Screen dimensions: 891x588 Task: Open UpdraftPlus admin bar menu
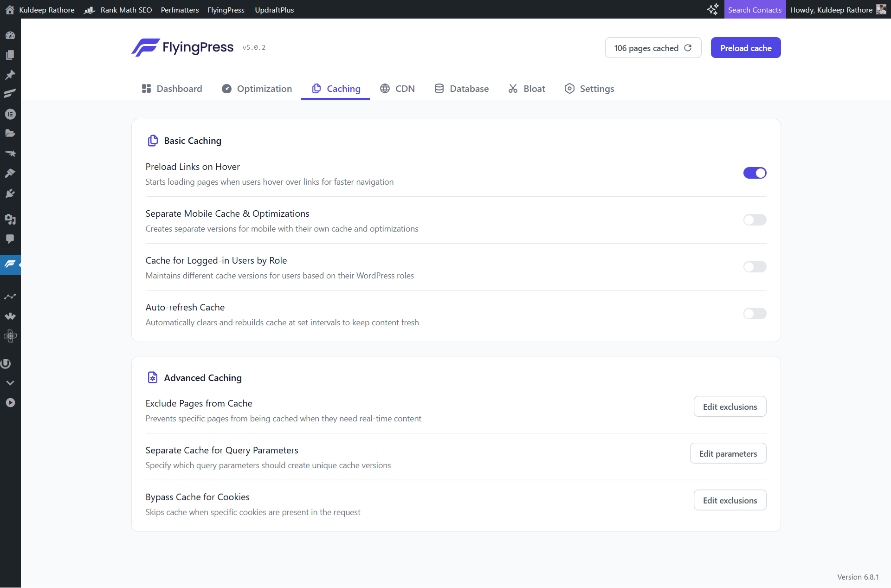pos(274,10)
